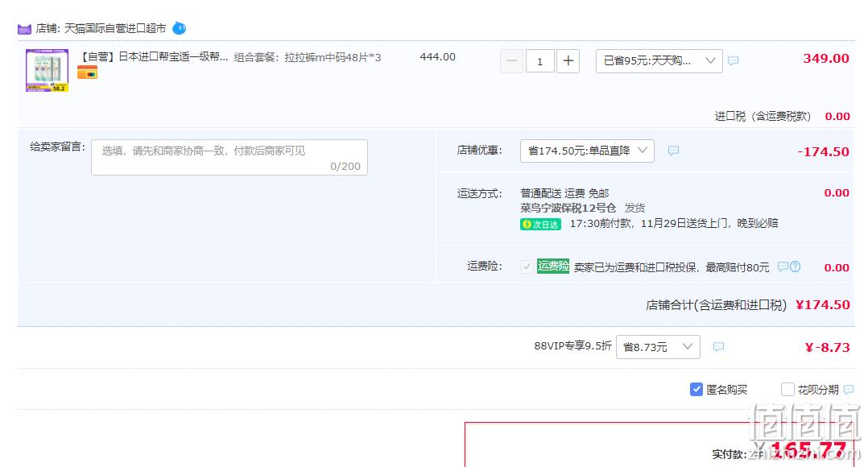Click the 给卖家留言 message text box
The image size is (868, 467).
point(229,157)
